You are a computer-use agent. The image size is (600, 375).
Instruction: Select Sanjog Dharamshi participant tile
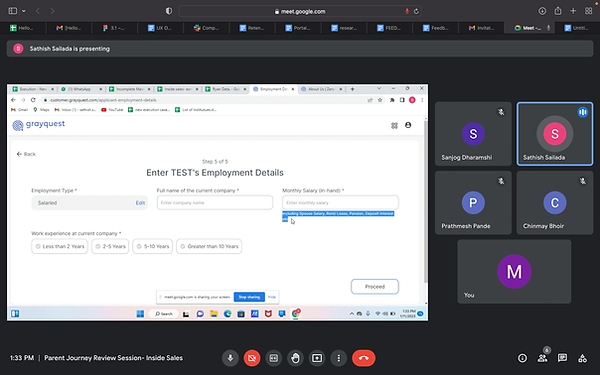click(473, 134)
